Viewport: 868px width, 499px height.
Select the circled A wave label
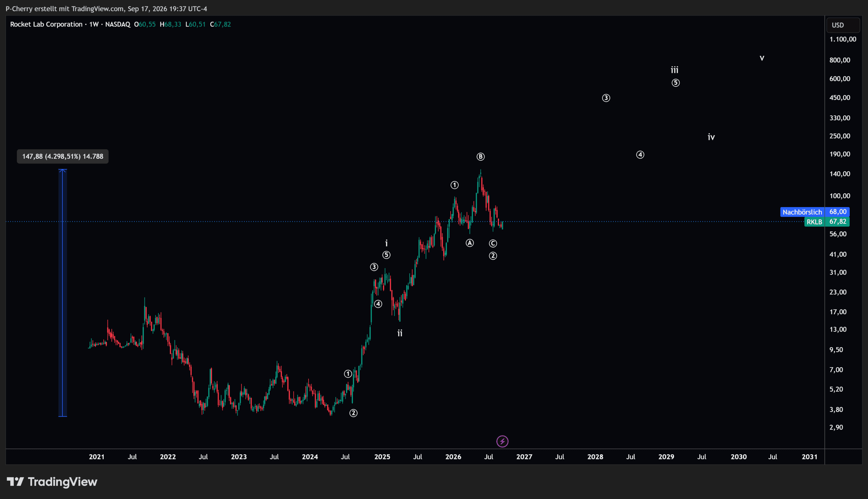point(470,243)
